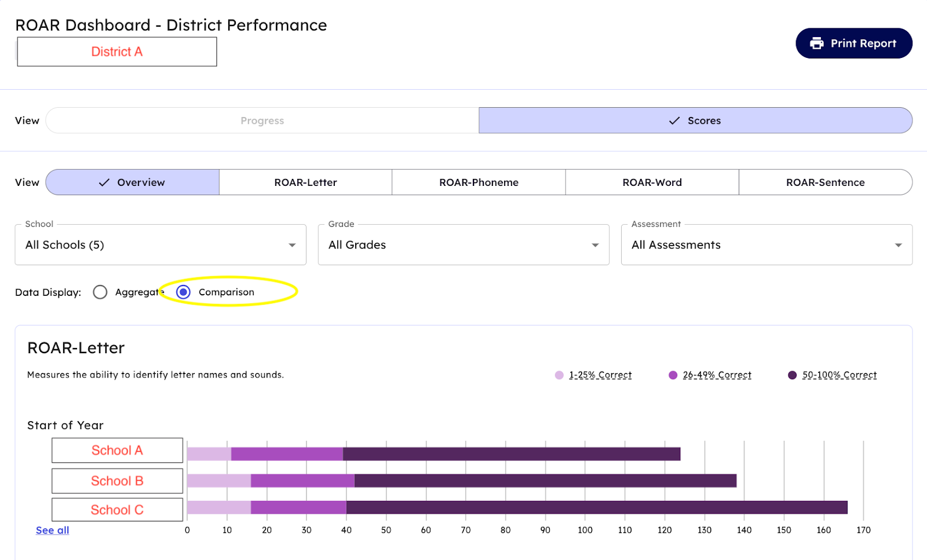Switch to the ROAR-Letter tab
This screenshot has width=927, height=560.
[305, 182]
